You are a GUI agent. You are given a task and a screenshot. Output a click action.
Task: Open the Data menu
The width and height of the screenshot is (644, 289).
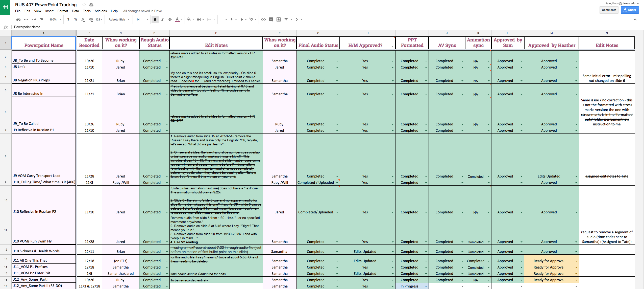pyautogui.click(x=75, y=11)
